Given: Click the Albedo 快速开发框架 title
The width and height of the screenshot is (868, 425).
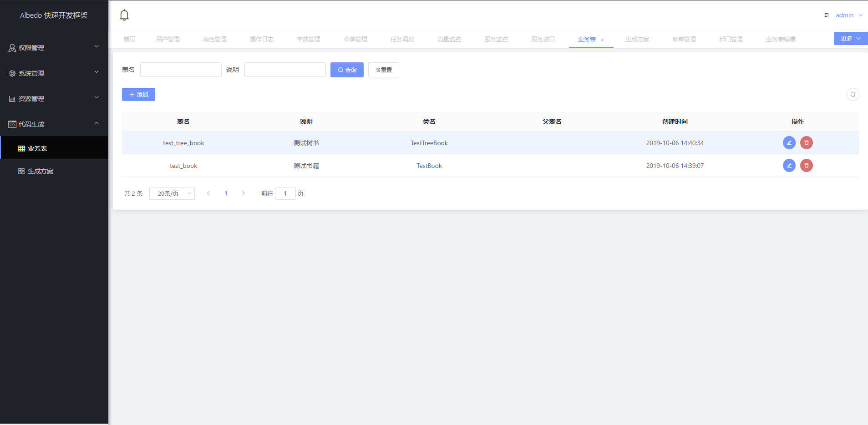Looking at the screenshot, I should click(x=54, y=15).
